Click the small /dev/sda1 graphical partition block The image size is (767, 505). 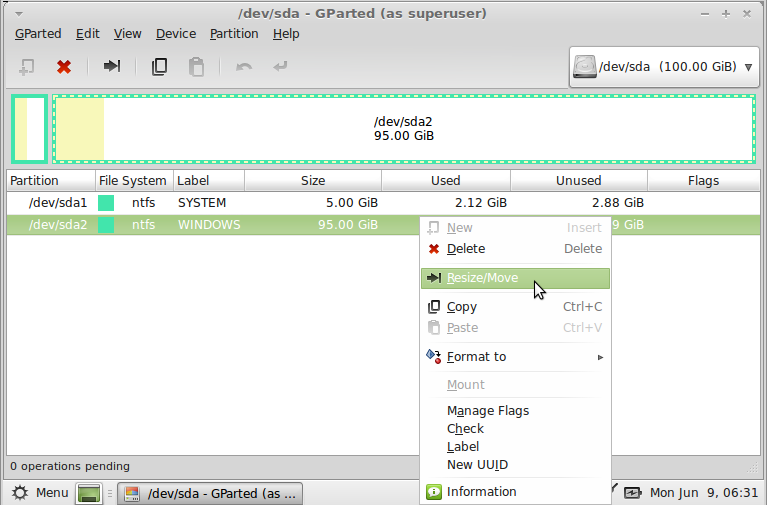[x=29, y=129]
